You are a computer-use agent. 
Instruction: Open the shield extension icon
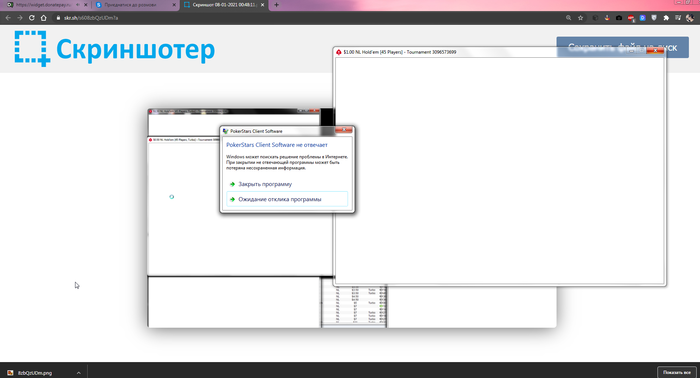click(654, 18)
